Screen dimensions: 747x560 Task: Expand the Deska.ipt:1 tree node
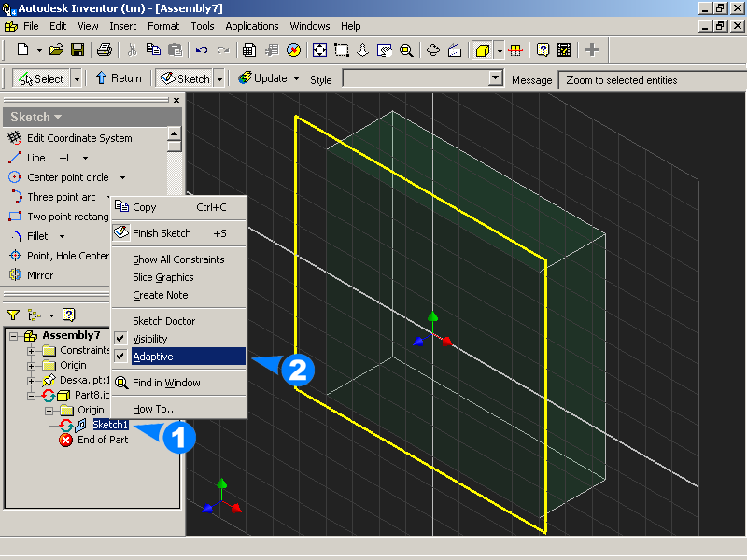coord(32,381)
